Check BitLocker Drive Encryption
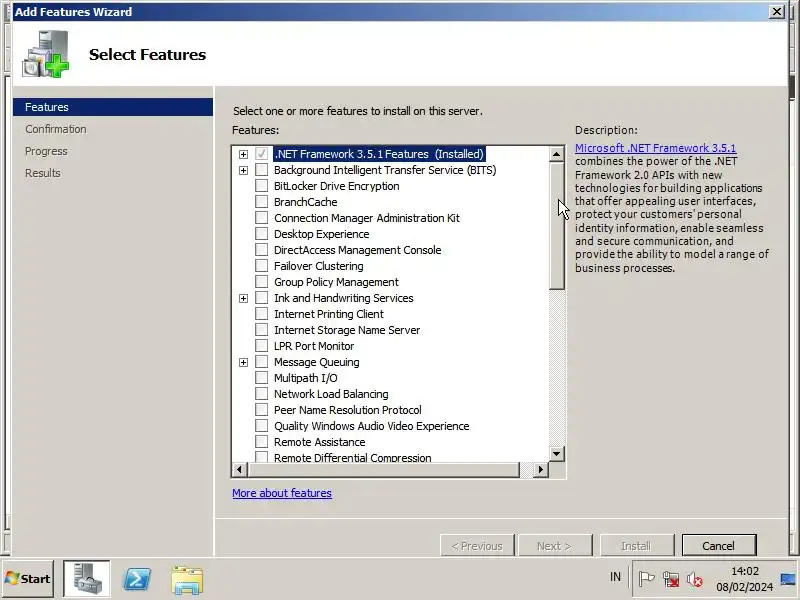Image resolution: width=800 pixels, height=600 pixels. tap(261, 186)
